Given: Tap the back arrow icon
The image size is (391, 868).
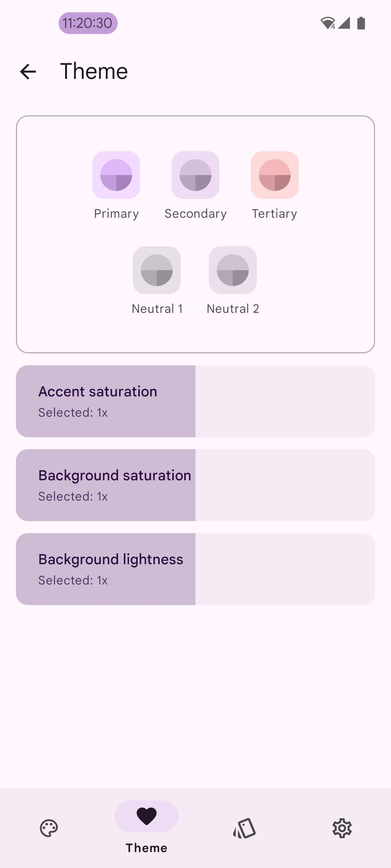Looking at the screenshot, I should pos(28,71).
